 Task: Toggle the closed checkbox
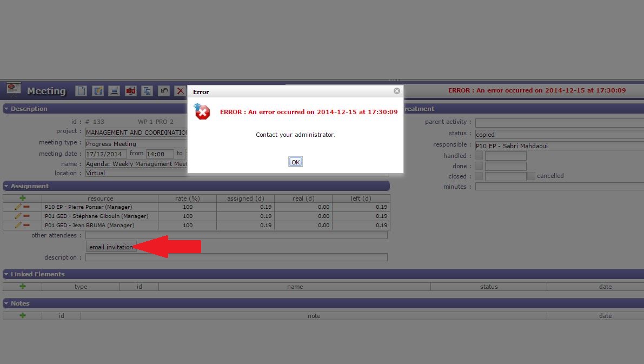[x=479, y=176]
